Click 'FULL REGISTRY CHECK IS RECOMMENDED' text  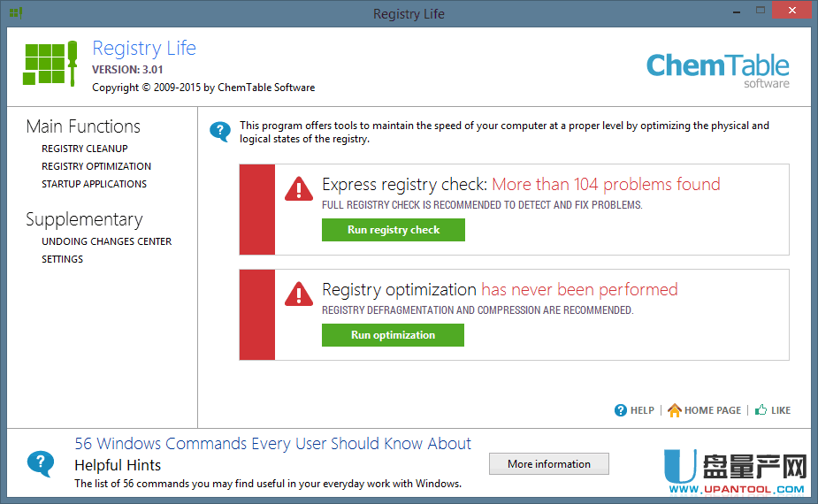[x=482, y=205]
